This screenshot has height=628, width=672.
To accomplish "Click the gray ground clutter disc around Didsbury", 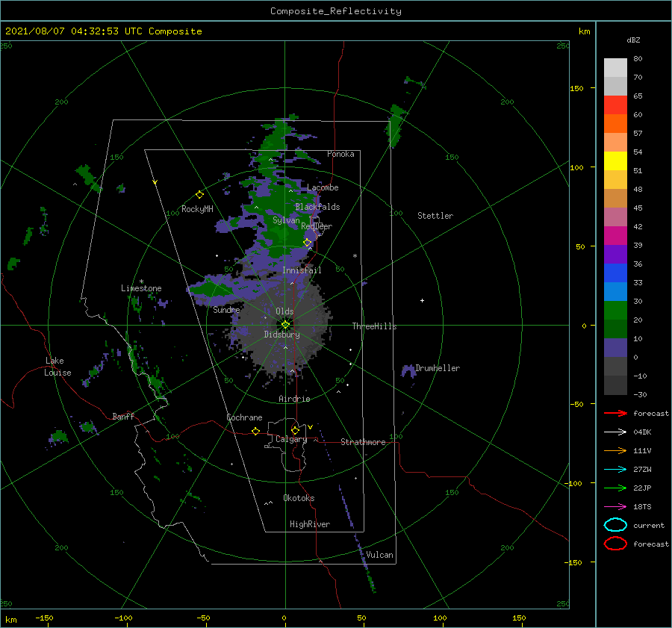I will 283,335.
